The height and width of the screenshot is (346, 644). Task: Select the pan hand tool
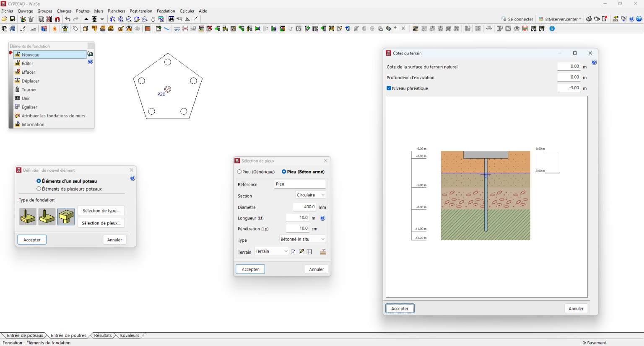tap(153, 19)
